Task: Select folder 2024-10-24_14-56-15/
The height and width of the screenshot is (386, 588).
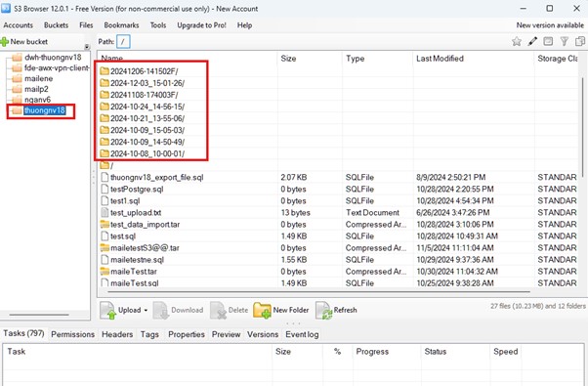Action: pyautogui.click(x=147, y=107)
